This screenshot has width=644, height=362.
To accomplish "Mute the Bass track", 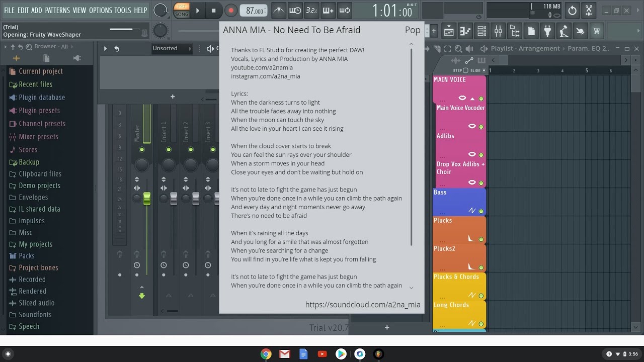I will pos(481,211).
